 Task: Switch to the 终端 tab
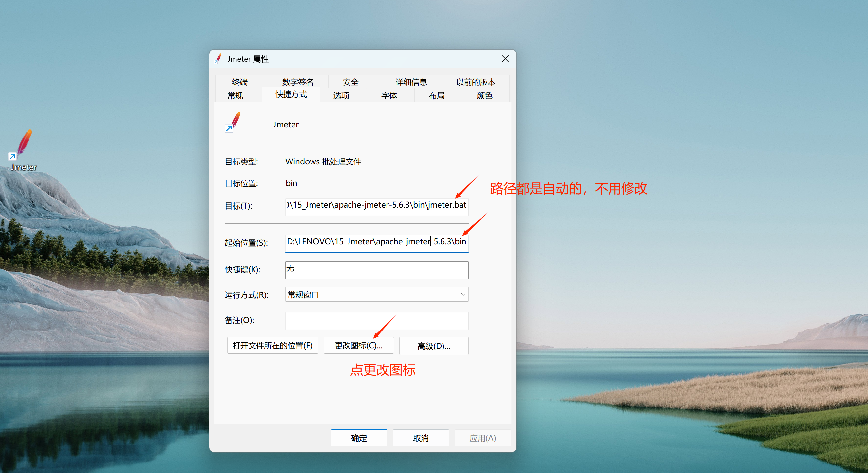[240, 82]
